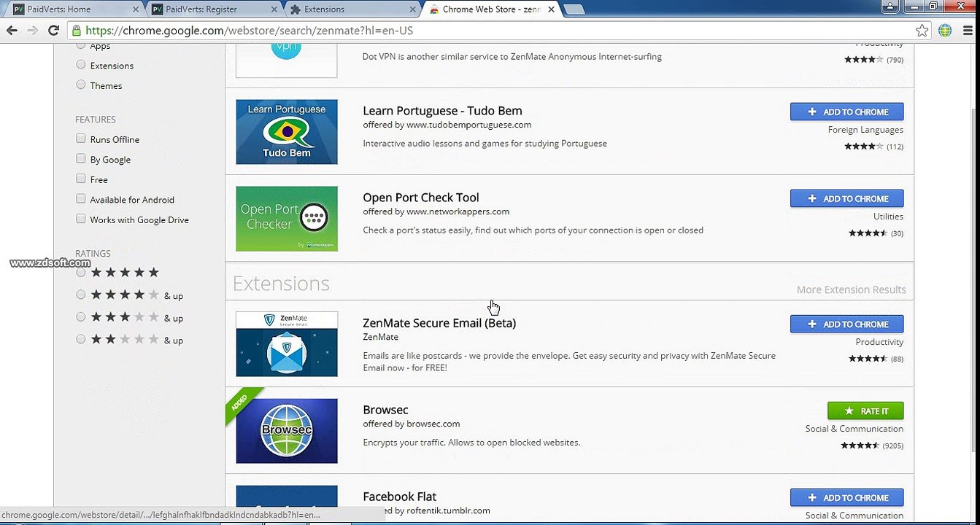Open the Chrome hamburger menu icon
Image resolution: width=980 pixels, height=525 pixels.
click(967, 31)
